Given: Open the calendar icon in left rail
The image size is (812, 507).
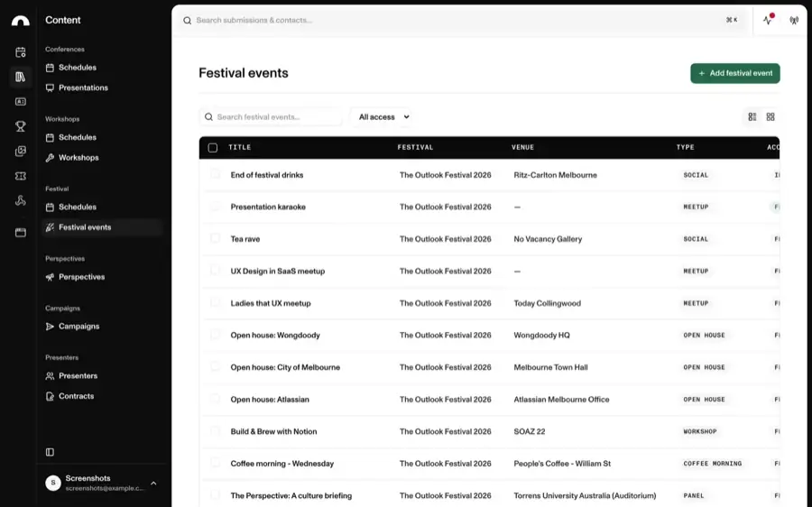Looking at the screenshot, I should click(x=20, y=52).
